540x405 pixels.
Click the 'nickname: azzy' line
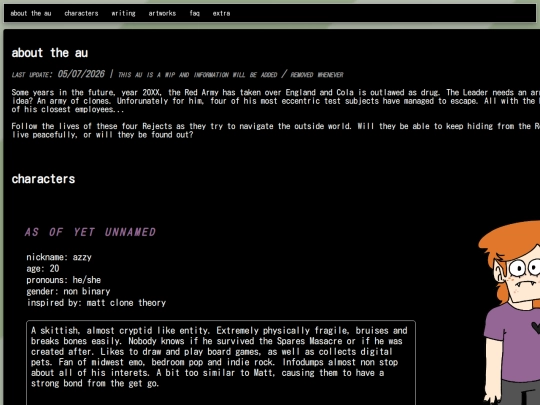pos(59,257)
